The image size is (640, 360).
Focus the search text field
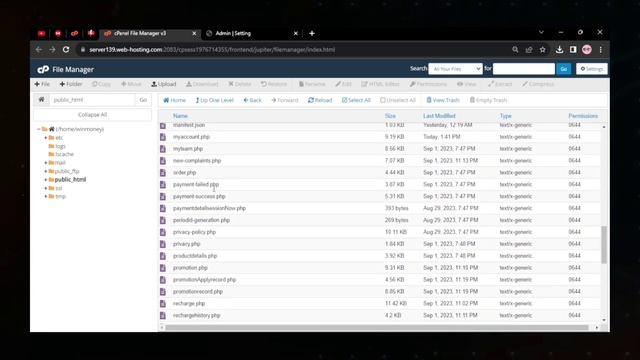(x=524, y=69)
